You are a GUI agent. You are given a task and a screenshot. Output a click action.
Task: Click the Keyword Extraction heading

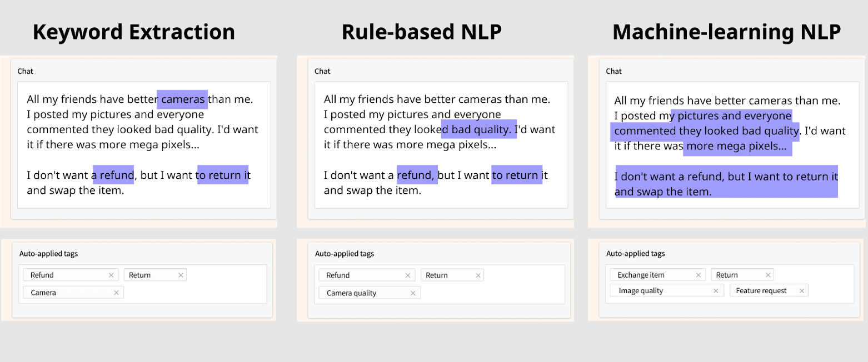[133, 32]
